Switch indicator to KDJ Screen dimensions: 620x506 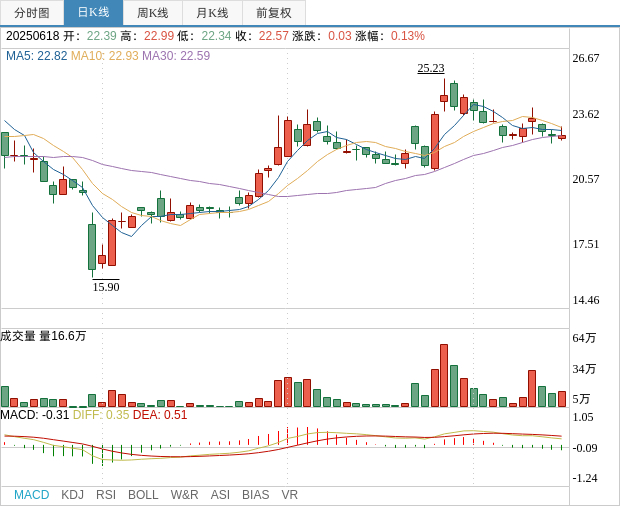(x=72, y=495)
